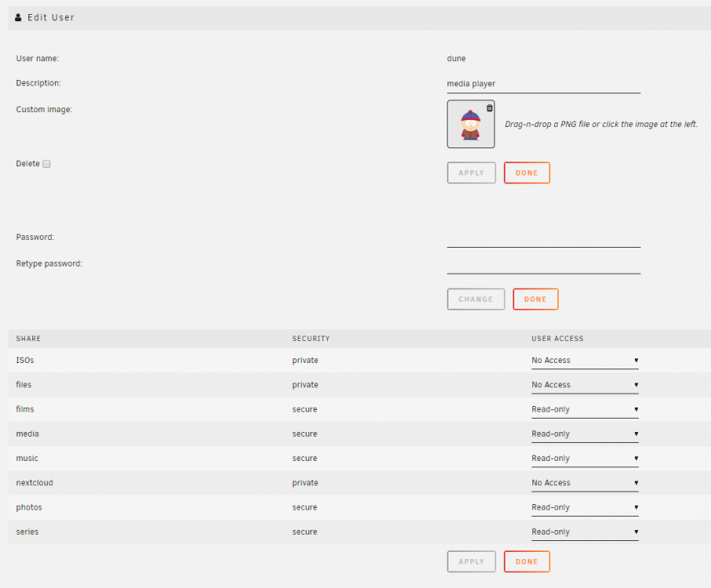Click the USER ACCESS column header

[557, 339]
